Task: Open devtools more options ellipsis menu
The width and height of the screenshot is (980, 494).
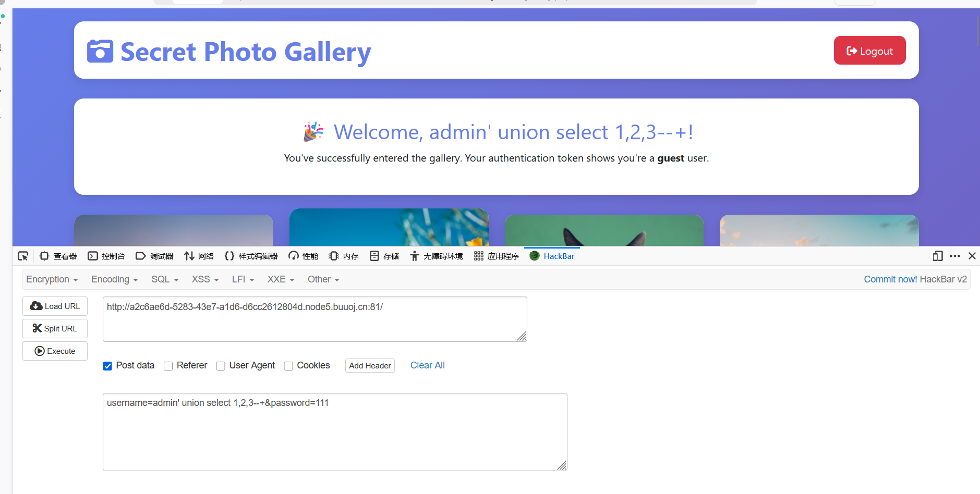Action: click(x=955, y=256)
